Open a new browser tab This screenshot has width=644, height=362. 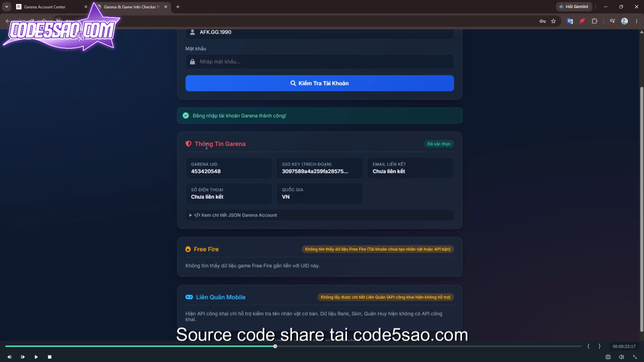[178, 7]
